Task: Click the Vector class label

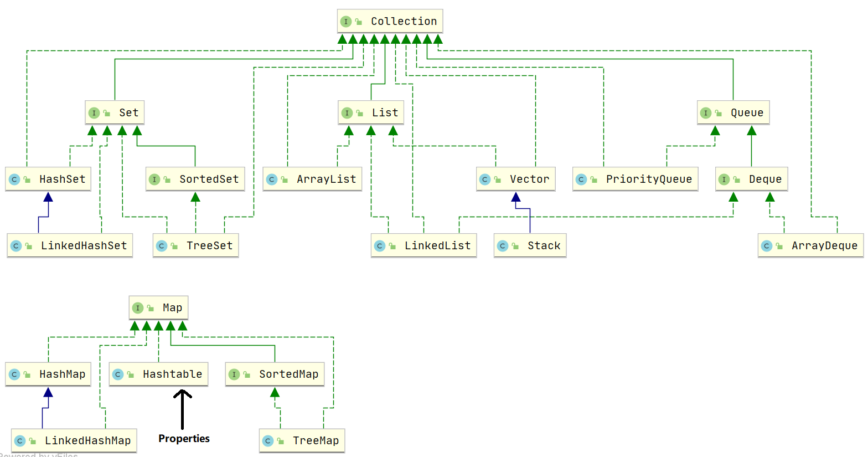Action: 530,179
